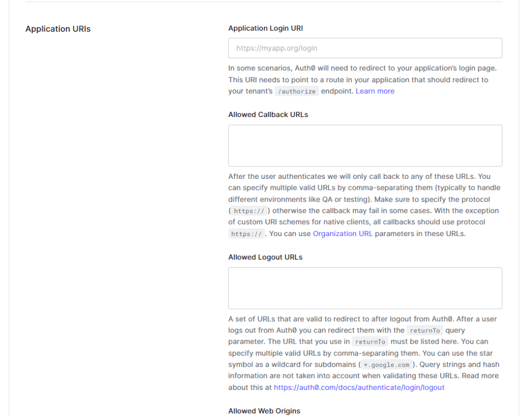Click inside the Allowed Logout URLs text area
The height and width of the screenshot is (417, 532).
tap(365, 288)
